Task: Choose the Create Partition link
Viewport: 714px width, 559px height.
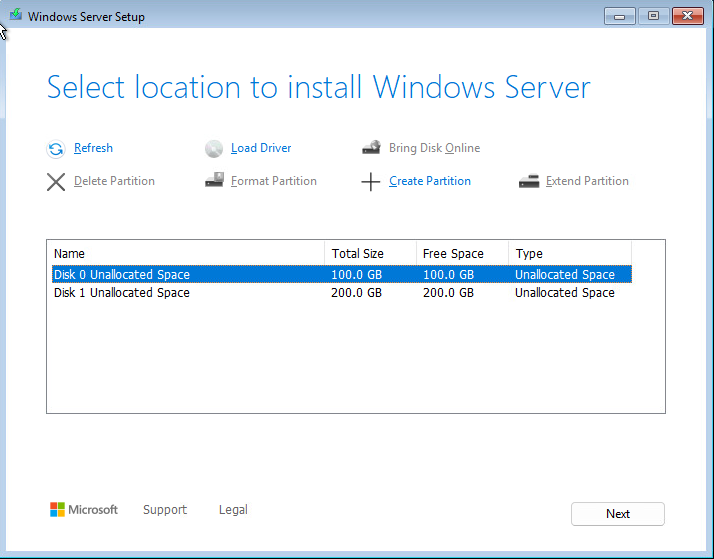Action: point(430,181)
